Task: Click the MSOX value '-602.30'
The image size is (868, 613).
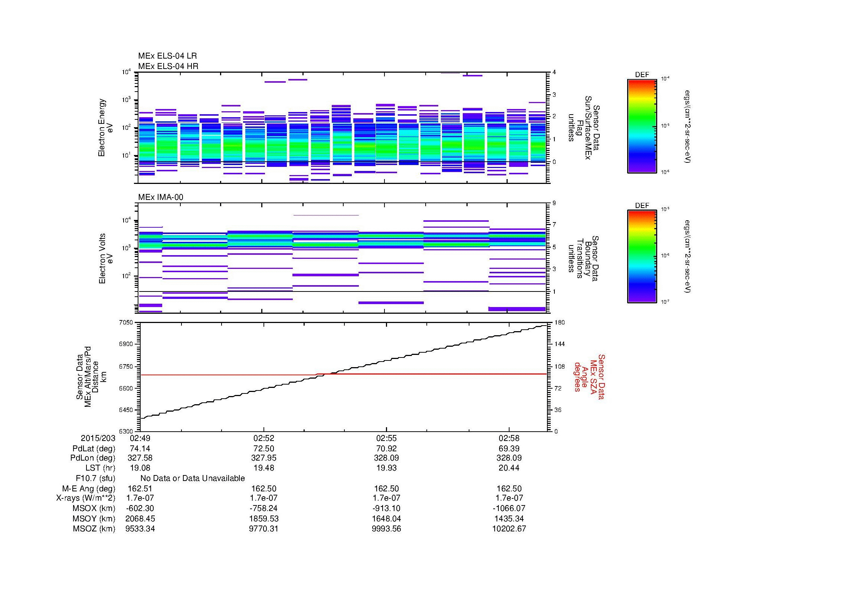Action: click(140, 508)
